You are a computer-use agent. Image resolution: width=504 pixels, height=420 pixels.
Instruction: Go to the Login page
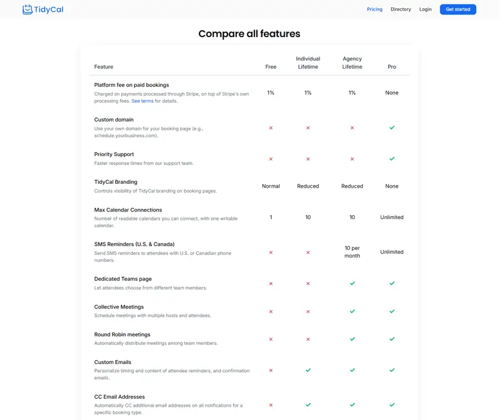coord(425,9)
